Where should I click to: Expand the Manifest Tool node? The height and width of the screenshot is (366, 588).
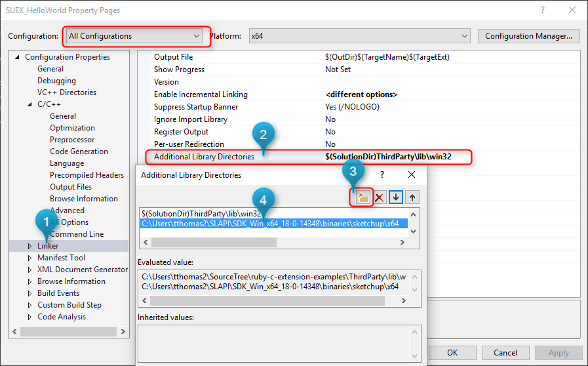click(x=29, y=258)
